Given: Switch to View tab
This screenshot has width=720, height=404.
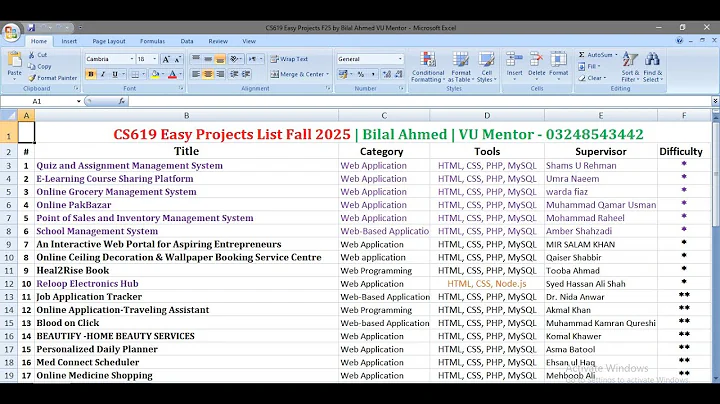Looking at the screenshot, I should pyautogui.click(x=249, y=41).
